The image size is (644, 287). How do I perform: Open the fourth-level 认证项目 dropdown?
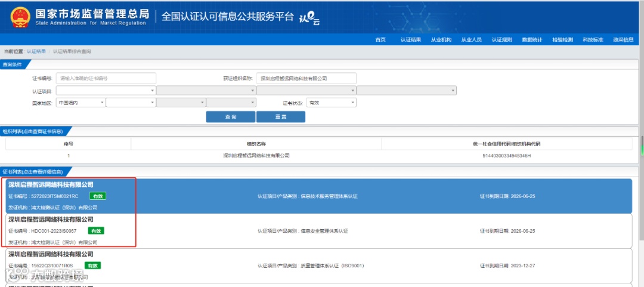tap(407, 91)
